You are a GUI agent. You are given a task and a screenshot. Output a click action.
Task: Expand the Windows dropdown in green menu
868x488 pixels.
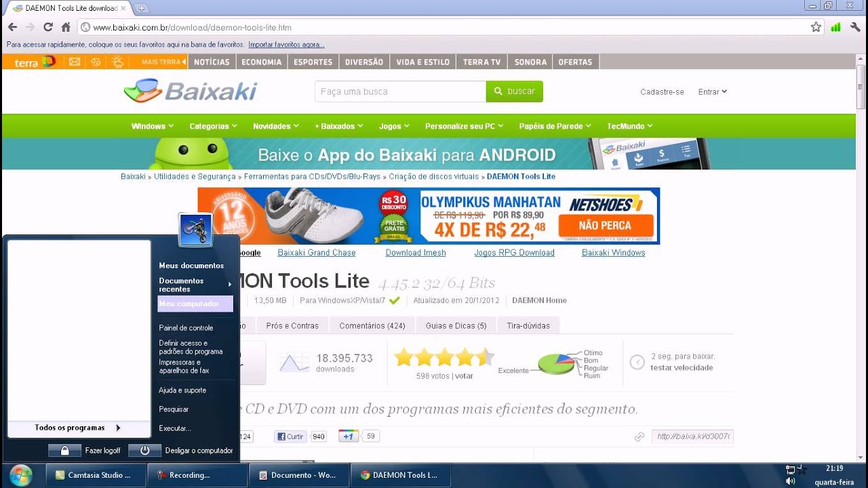pos(153,126)
